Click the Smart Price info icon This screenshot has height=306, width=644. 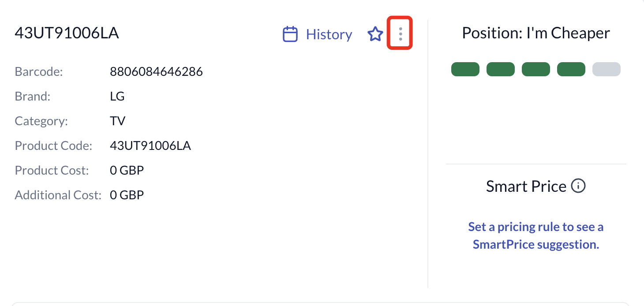tap(578, 186)
